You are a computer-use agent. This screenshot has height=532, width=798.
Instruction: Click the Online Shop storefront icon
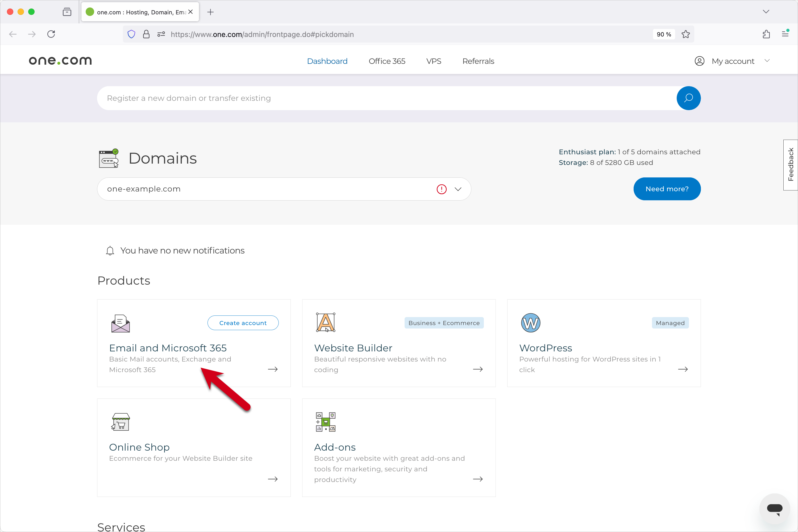120,422
